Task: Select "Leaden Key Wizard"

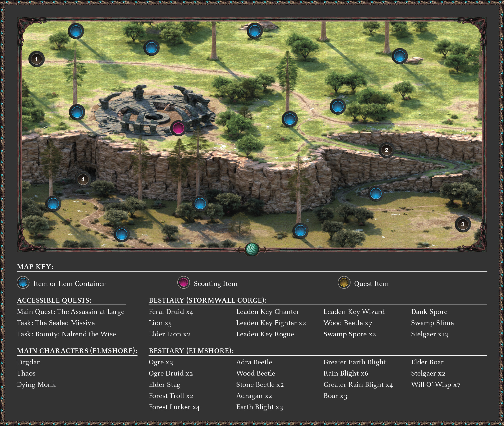Action: (354, 311)
